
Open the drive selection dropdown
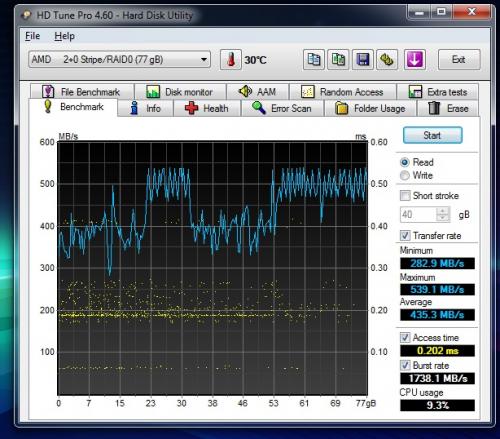119,60
